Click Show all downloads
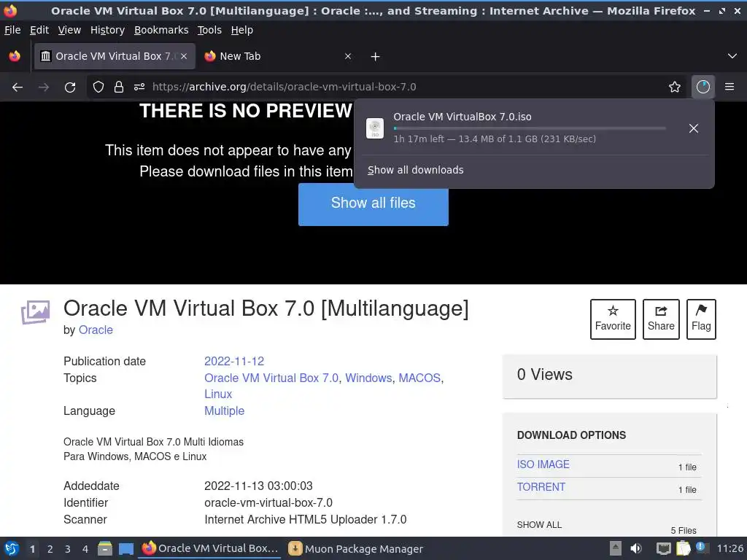Image resolution: width=747 pixels, height=560 pixels. (415, 170)
